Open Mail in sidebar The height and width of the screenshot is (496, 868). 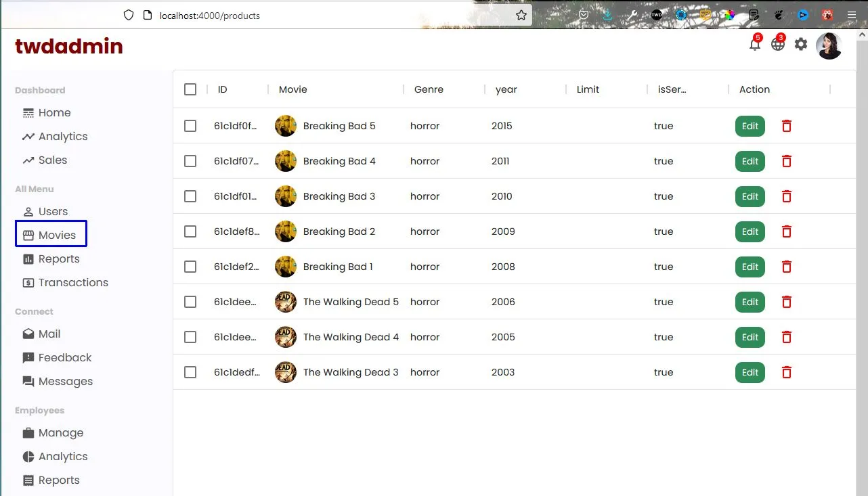point(41,334)
